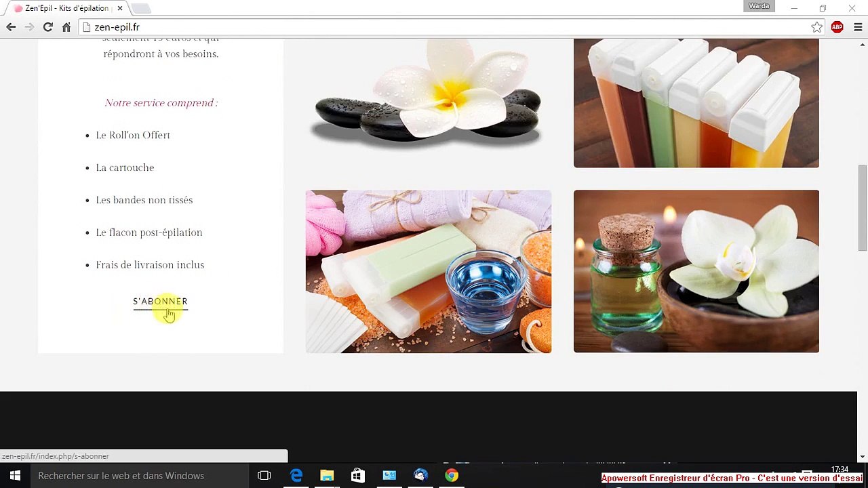Switch to Google Chrome in the taskbar
This screenshot has height=488, width=868.
point(452,476)
